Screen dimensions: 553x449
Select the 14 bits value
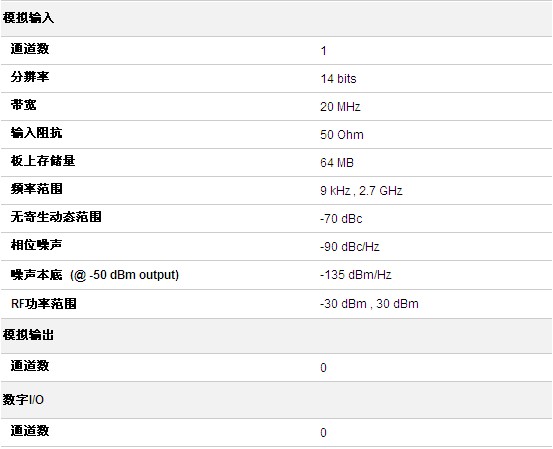coord(338,79)
